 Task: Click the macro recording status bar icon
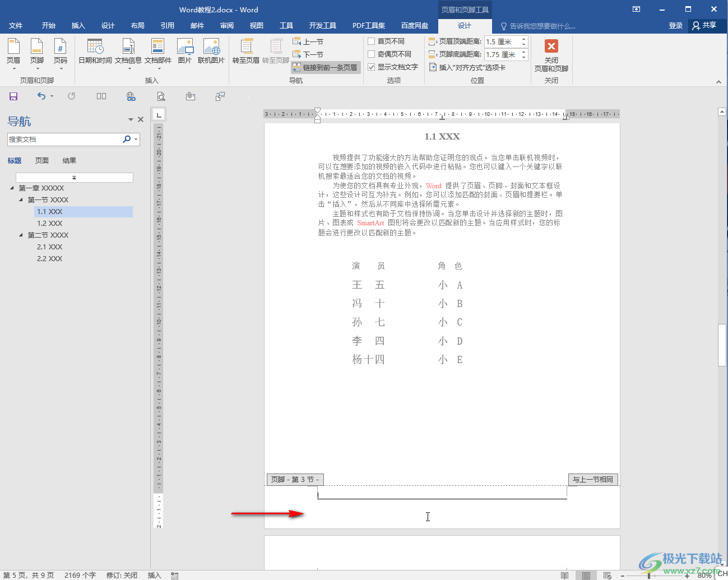174,576
